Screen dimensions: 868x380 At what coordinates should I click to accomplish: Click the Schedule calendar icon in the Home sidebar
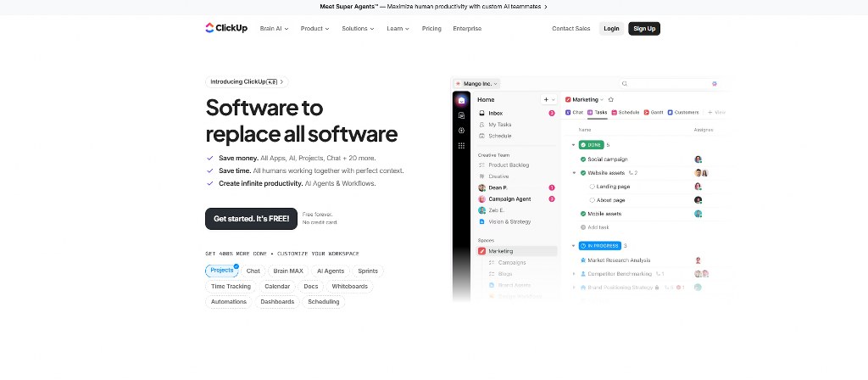click(x=481, y=136)
